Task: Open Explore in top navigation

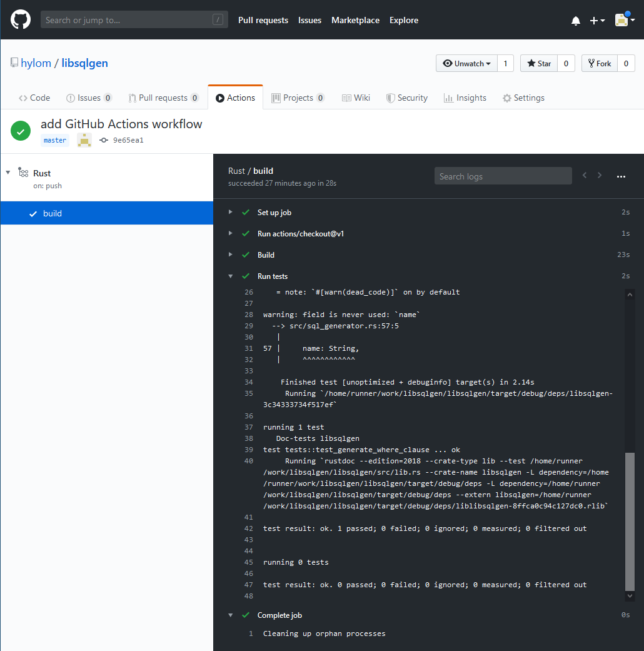Action: click(x=404, y=21)
